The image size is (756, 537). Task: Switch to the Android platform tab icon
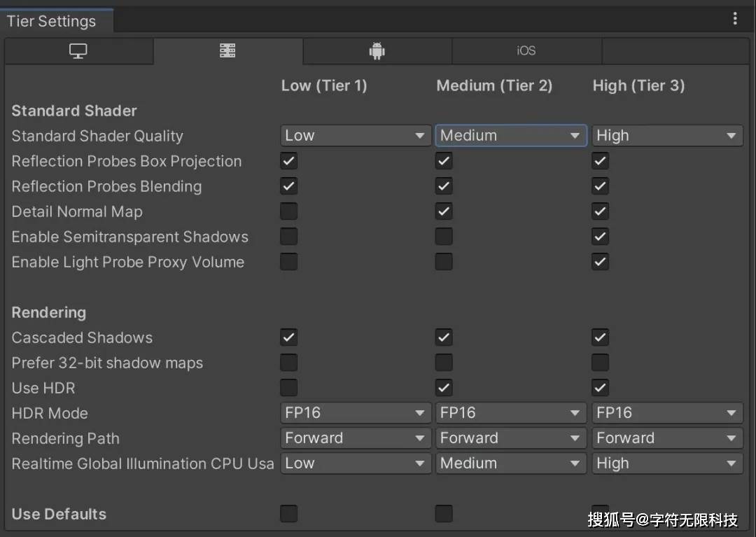coord(377,50)
